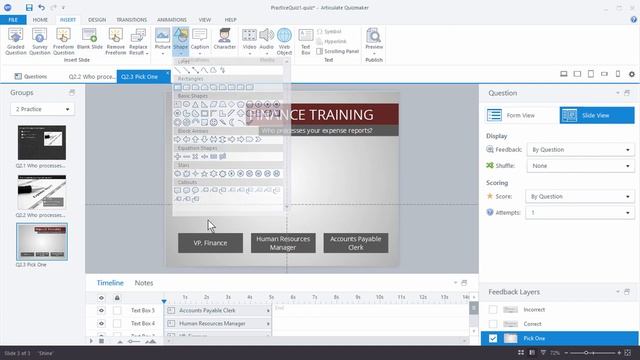Screen dimensions: 640x360
Task: Insert a Character
Action: click(x=224, y=39)
